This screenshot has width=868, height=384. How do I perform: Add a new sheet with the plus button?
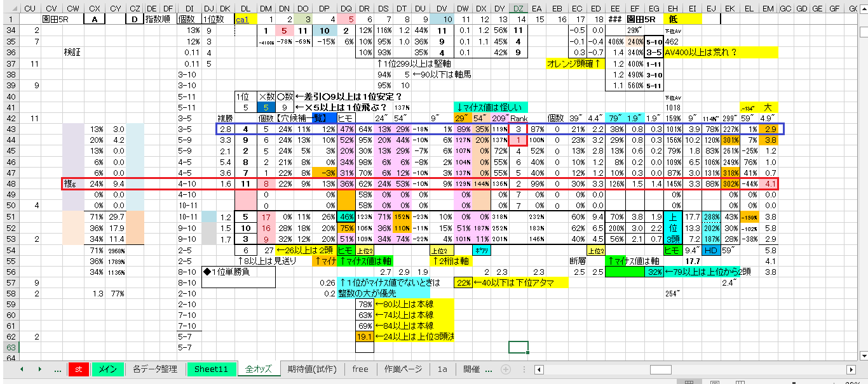click(506, 369)
